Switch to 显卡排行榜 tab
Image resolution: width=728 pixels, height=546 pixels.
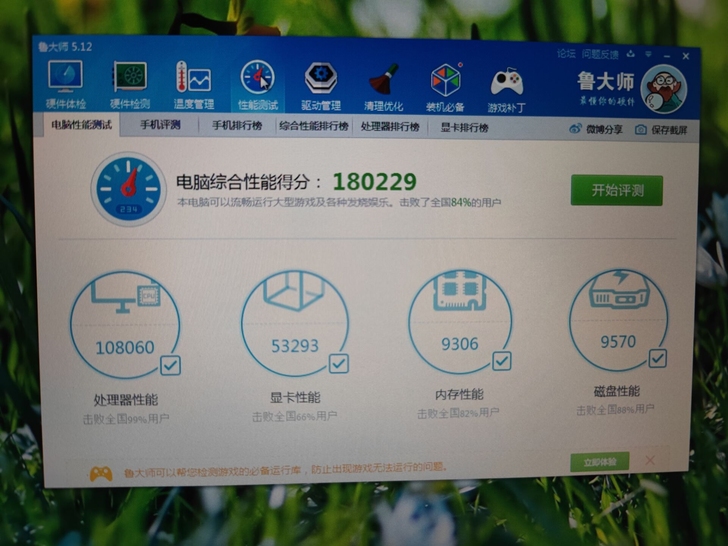click(464, 128)
